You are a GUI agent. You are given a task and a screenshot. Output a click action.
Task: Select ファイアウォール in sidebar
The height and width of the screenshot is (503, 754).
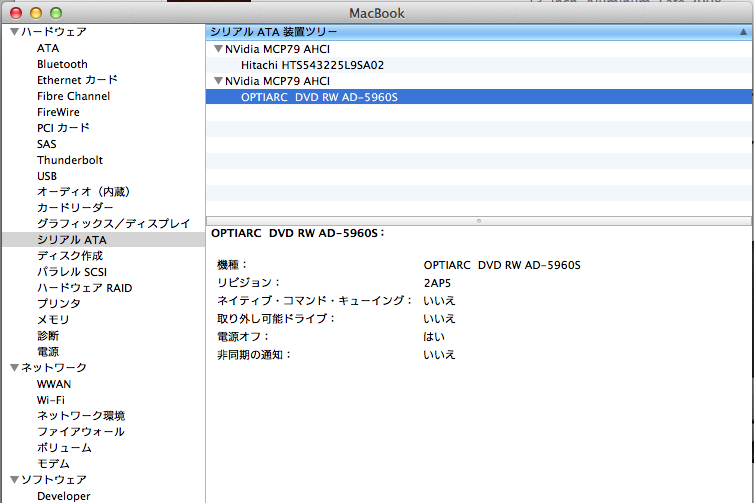81,432
